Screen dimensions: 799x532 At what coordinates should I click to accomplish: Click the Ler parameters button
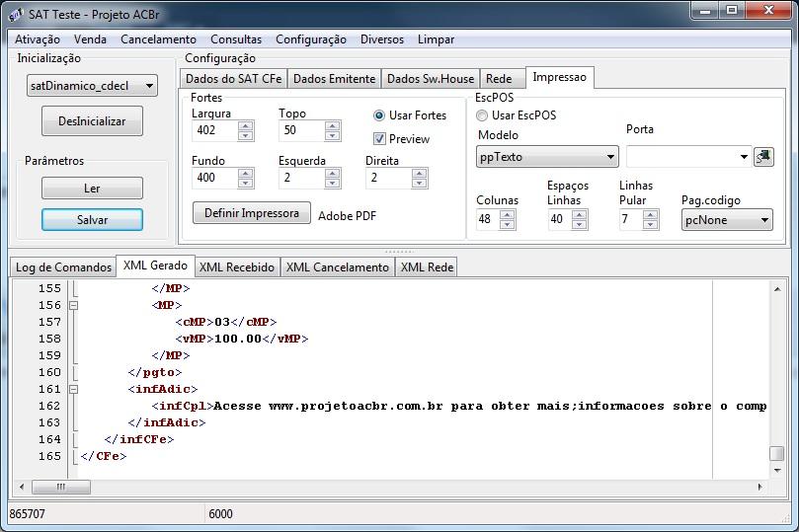pyautogui.click(x=92, y=189)
